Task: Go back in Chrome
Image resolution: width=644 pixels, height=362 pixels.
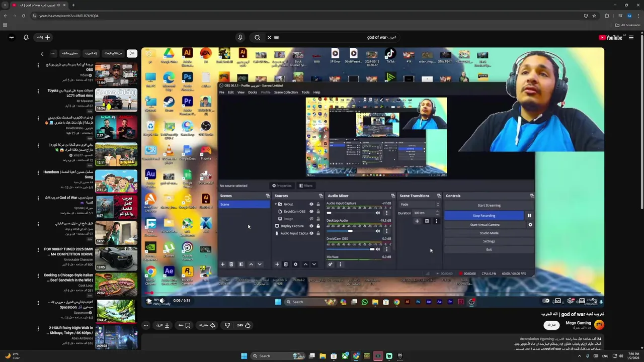Action: pyautogui.click(x=5, y=16)
